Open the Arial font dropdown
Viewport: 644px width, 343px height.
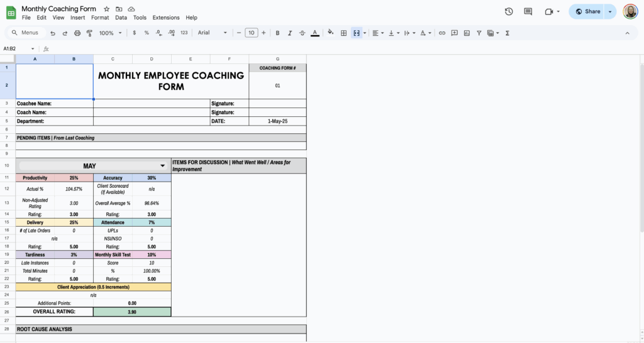click(212, 33)
